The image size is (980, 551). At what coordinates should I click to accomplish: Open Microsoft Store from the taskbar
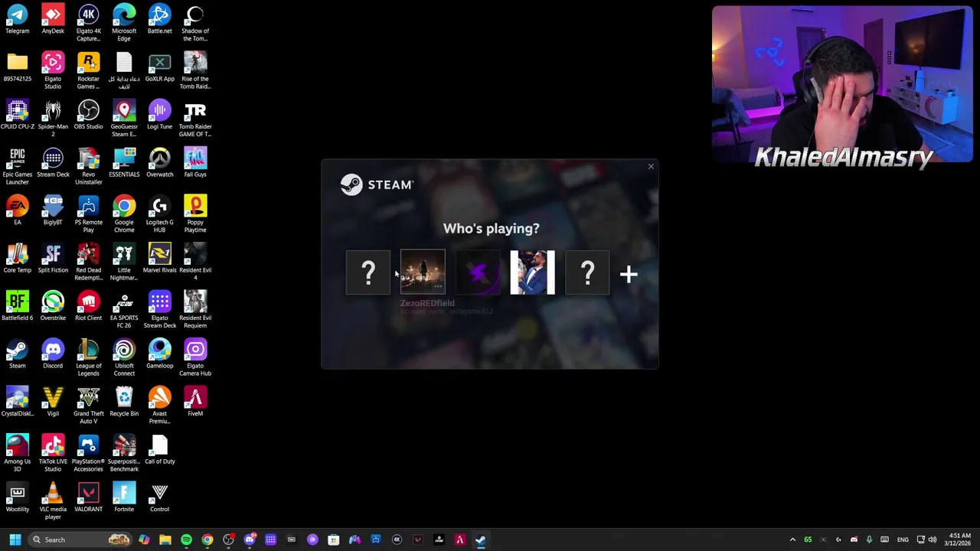(333, 540)
